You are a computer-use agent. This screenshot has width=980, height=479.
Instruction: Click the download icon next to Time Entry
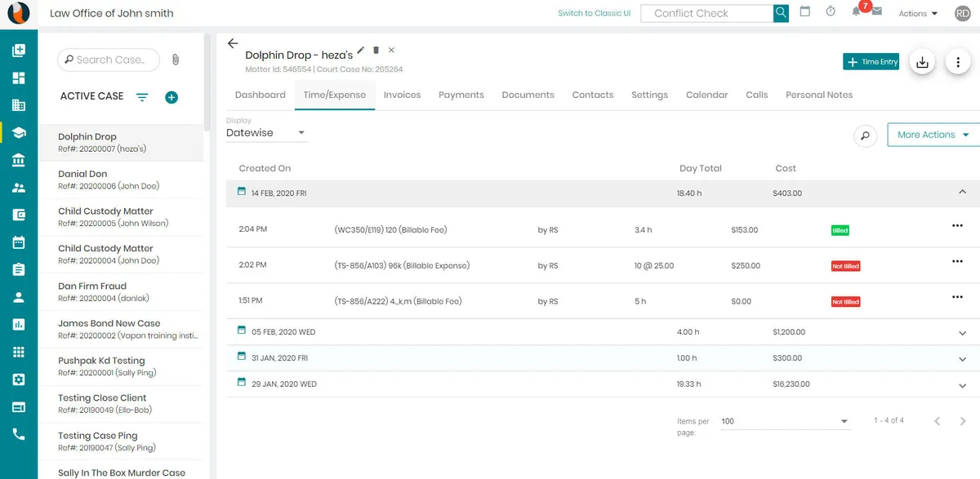tap(922, 62)
